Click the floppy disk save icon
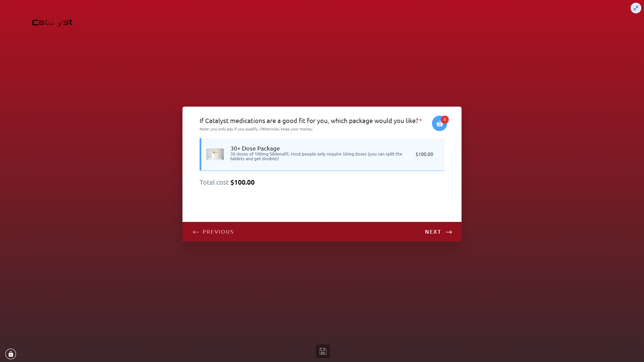Screen dimensions: 644x362 pos(323,351)
